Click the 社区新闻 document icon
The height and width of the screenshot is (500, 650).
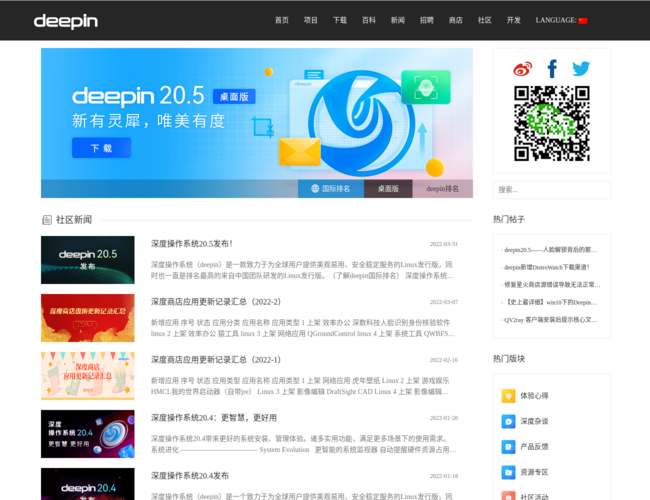(47, 220)
